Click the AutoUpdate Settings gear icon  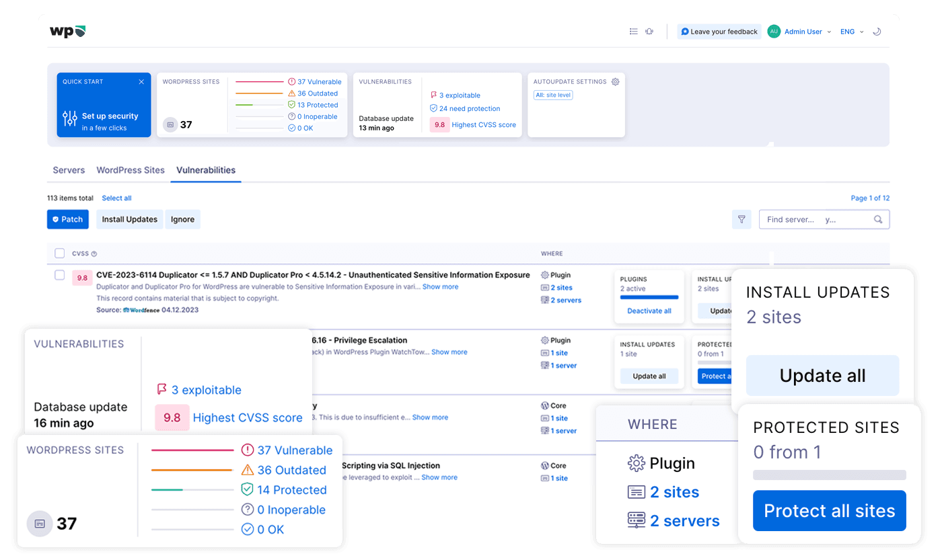click(x=615, y=81)
